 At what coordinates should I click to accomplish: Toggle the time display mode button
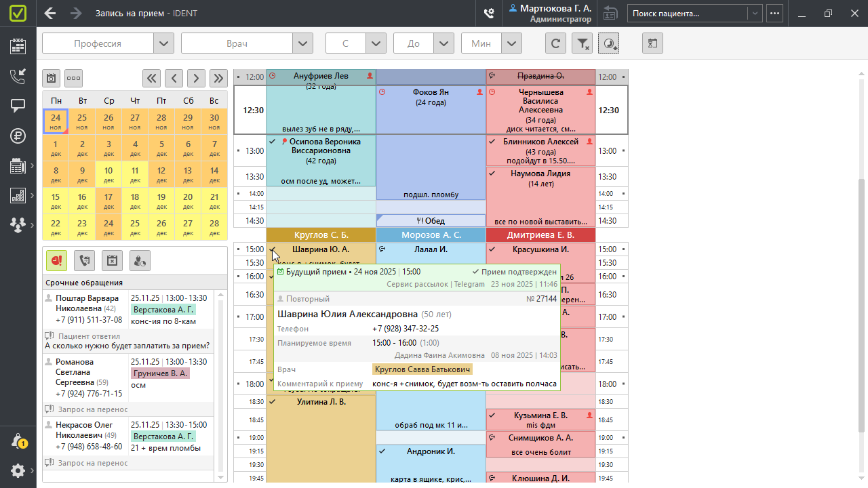point(608,43)
